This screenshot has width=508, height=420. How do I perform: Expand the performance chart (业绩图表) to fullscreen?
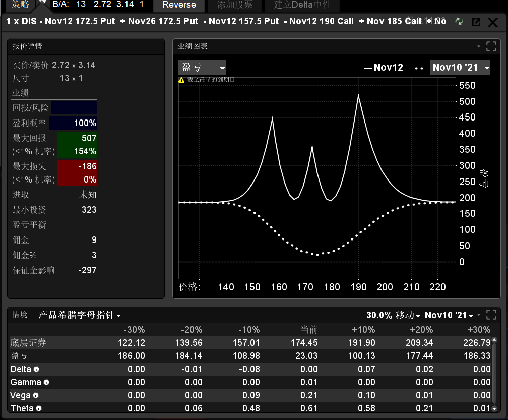pos(491,47)
